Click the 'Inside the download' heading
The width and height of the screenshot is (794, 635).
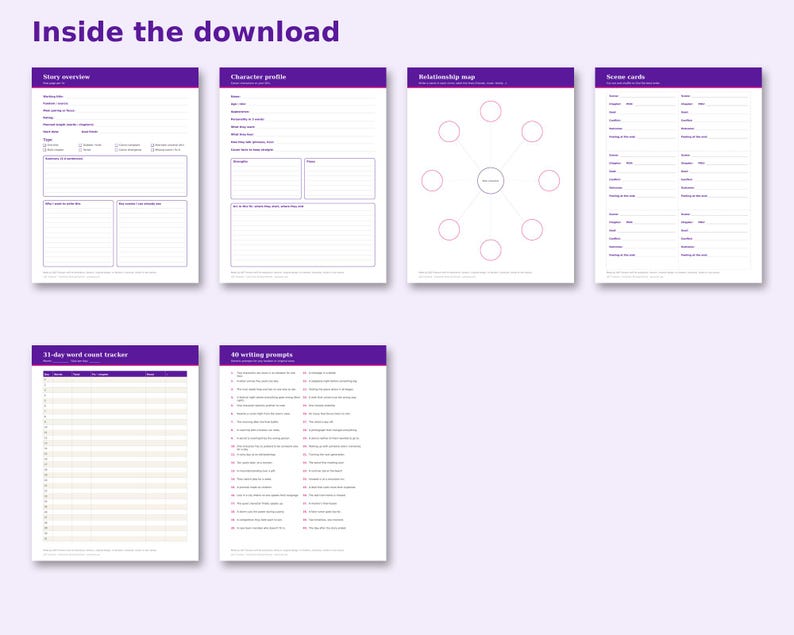[x=185, y=32]
